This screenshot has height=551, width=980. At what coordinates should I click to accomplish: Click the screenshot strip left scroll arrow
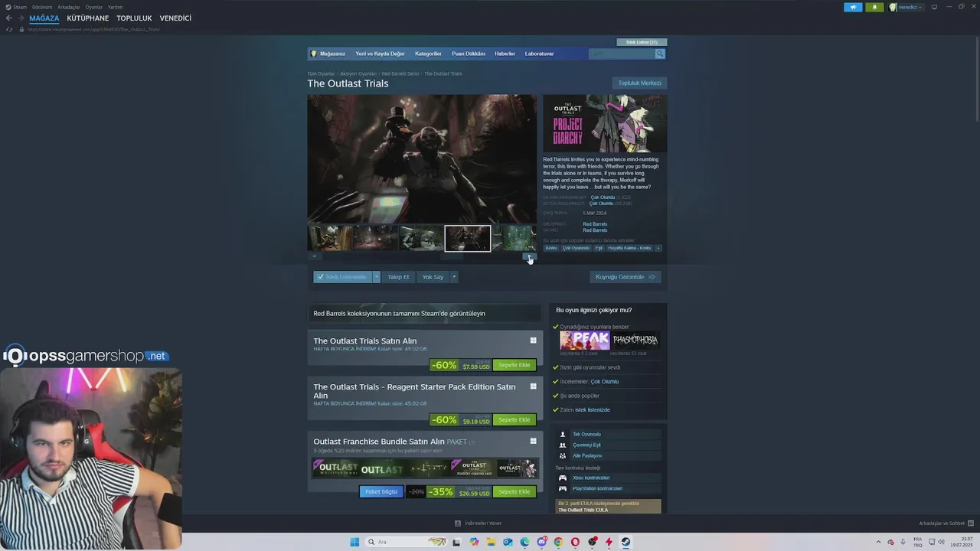click(x=314, y=256)
